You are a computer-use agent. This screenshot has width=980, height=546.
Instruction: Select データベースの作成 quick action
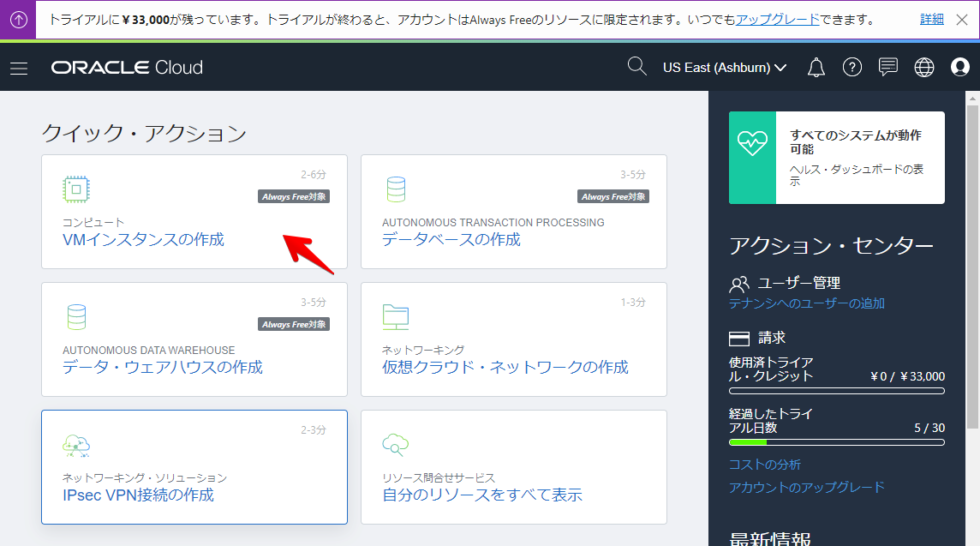coord(451,240)
